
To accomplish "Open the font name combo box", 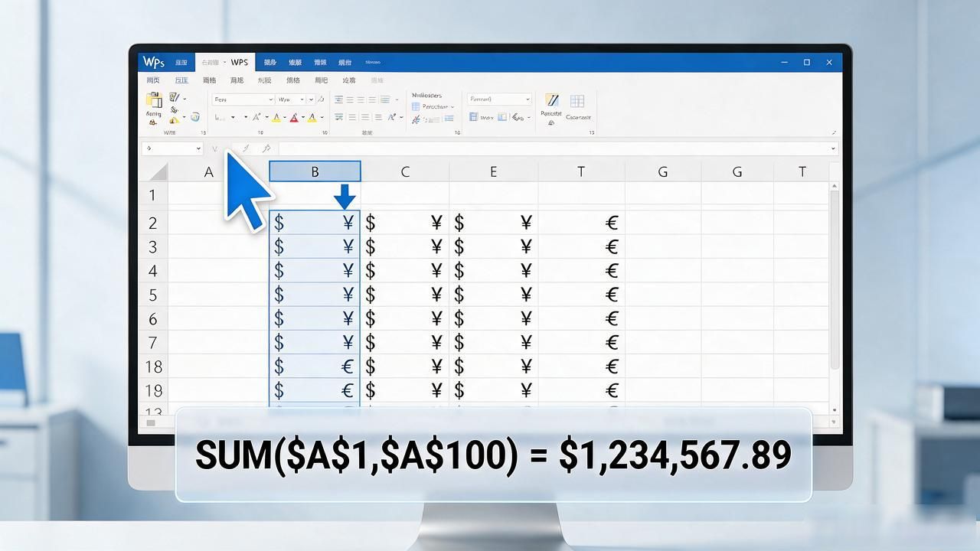I will tap(243, 99).
